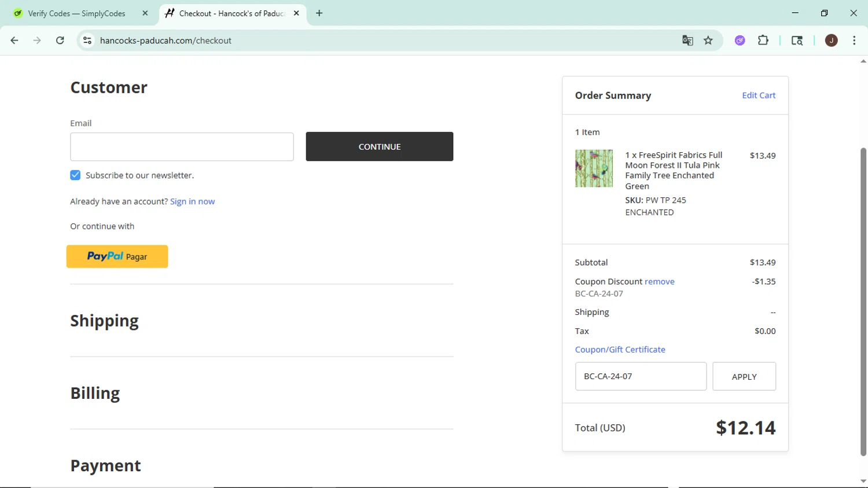Open side panel search icon

click(x=797, y=41)
